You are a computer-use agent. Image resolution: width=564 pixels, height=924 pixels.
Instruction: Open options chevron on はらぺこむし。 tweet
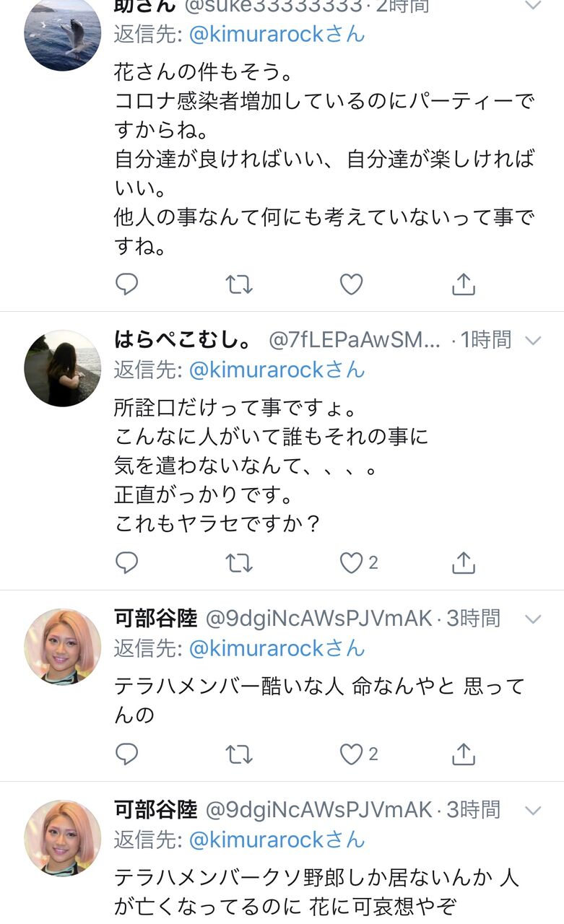click(532, 340)
